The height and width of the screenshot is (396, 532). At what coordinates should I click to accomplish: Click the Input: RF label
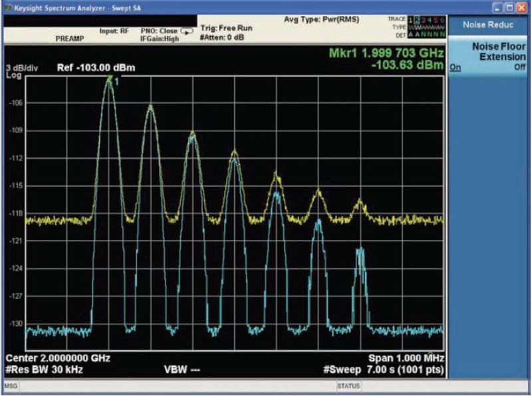114,31
